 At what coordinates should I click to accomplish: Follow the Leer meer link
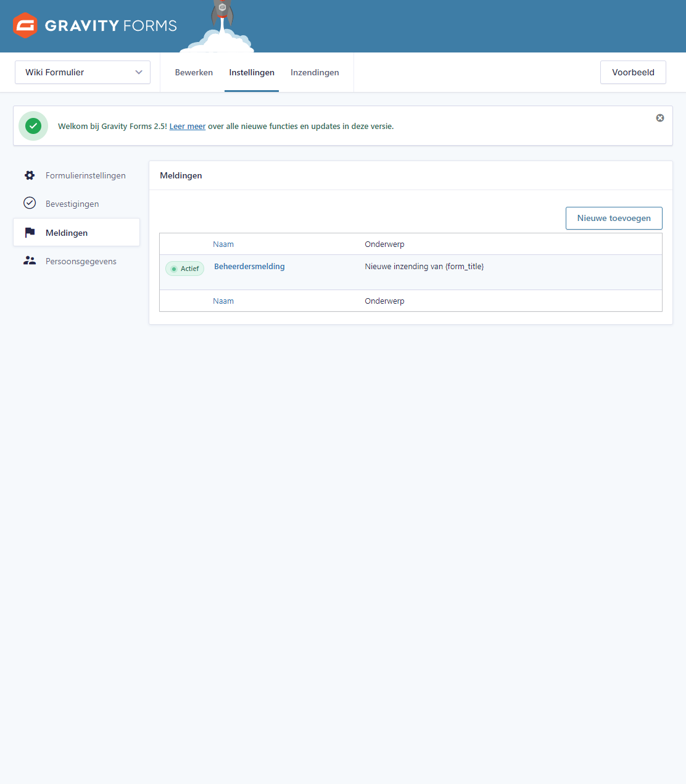tap(188, 127)
